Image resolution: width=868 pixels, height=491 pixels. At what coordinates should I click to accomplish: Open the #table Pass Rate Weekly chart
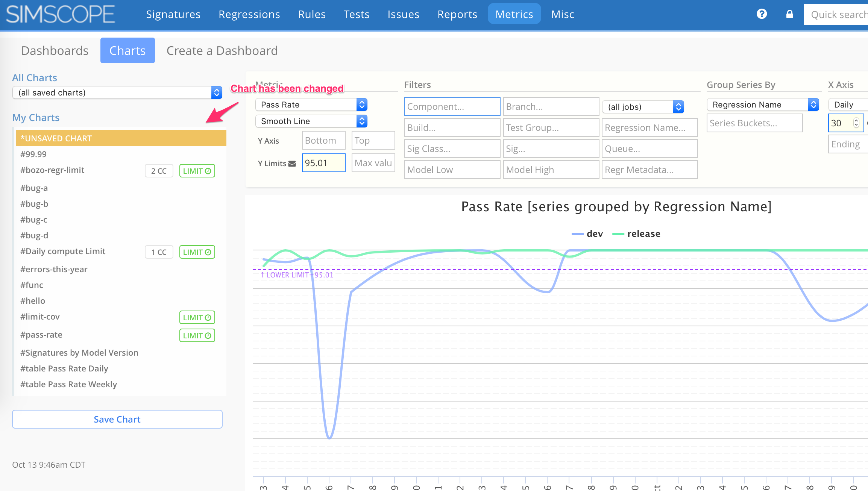(x=69, y=384)
